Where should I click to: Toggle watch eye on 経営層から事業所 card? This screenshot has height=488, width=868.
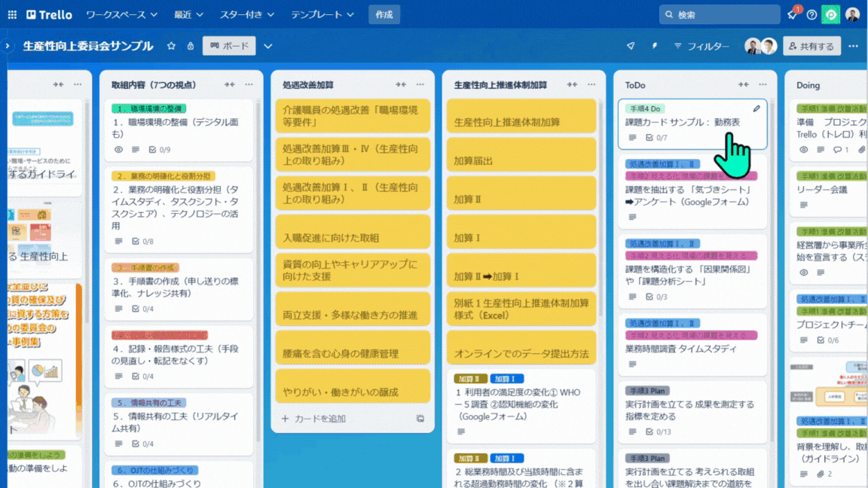pyautogui.click(x=804, y=273)
